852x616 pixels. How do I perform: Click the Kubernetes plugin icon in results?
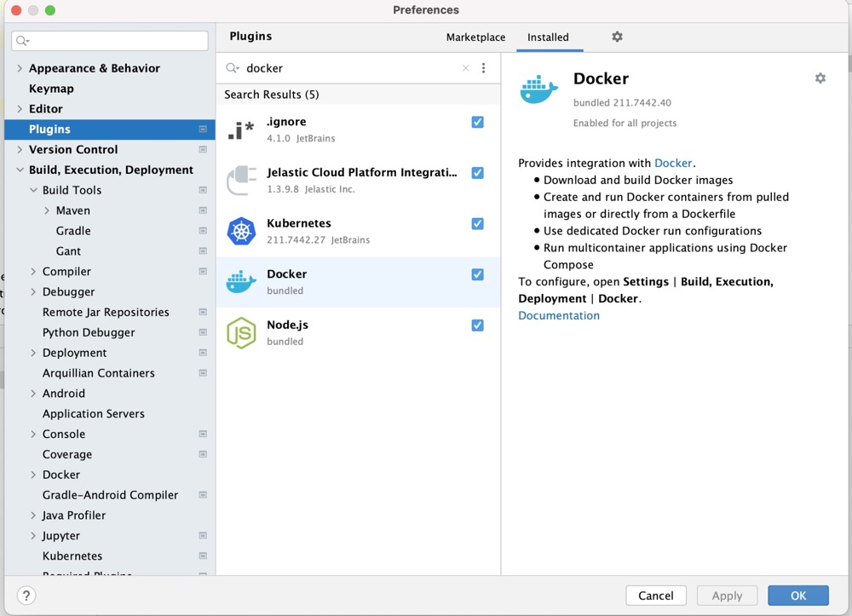tap(241, 231)
